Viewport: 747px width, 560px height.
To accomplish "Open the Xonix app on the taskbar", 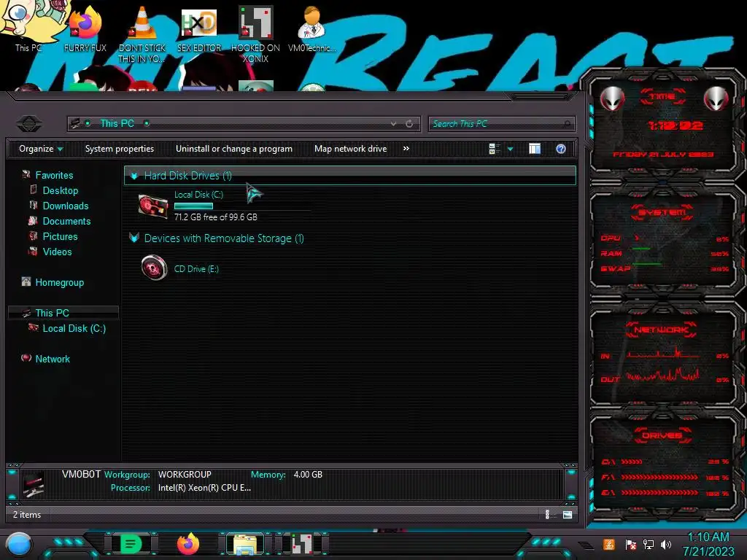I will point(301,544).
